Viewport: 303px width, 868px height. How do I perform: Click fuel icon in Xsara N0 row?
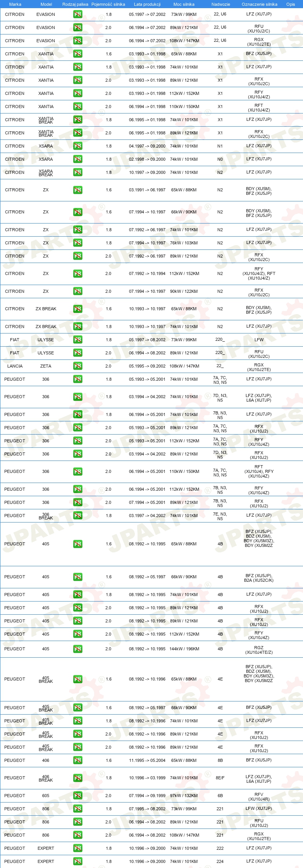click(77, 159)
